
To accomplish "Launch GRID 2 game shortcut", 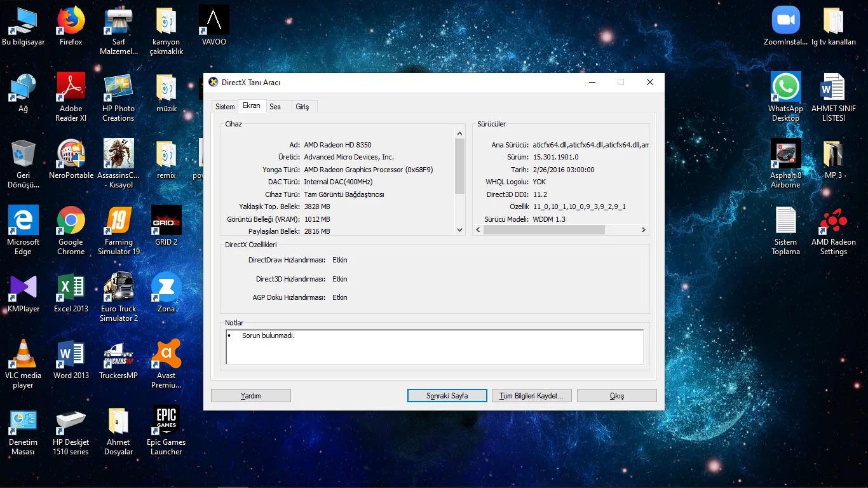I will click(x=166, y=227).
